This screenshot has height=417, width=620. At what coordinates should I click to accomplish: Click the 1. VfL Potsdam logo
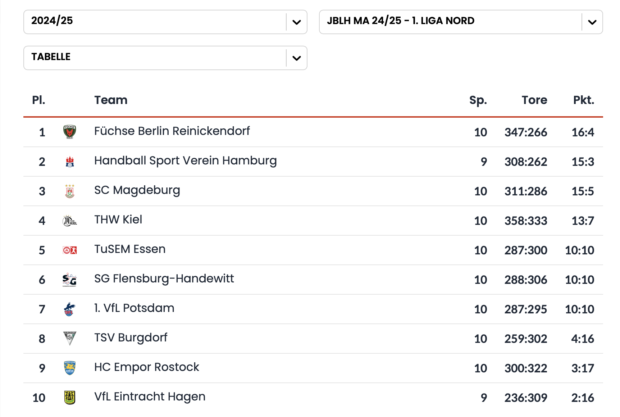click(70, 309)
